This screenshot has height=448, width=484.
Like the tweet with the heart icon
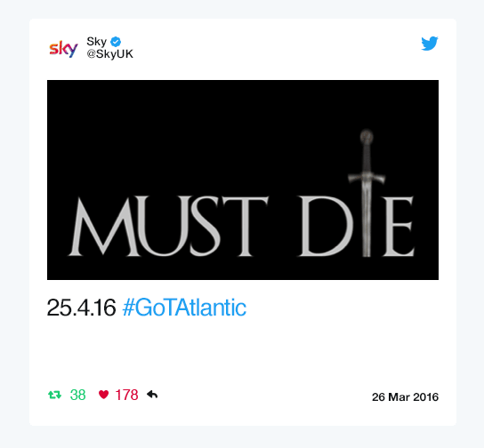(x=103, y=395)
